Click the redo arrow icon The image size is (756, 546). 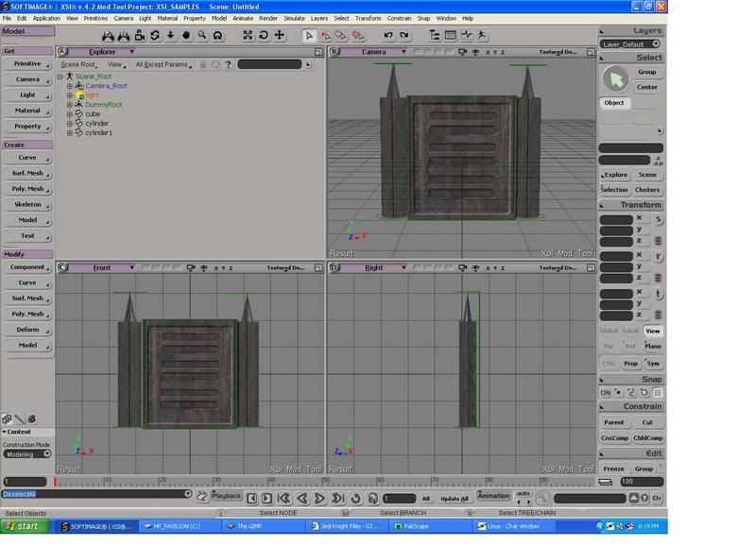pyautogui.click(x=404, y=35)
